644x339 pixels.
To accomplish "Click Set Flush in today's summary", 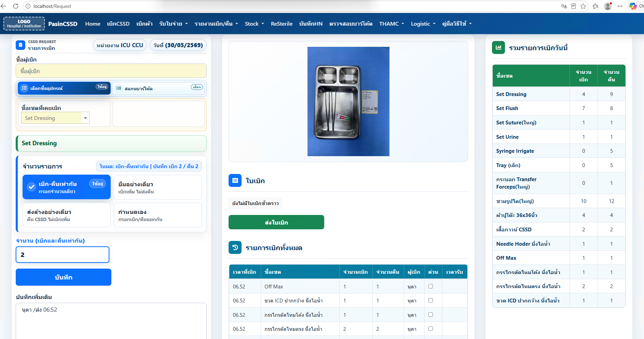I will point(507,108).
